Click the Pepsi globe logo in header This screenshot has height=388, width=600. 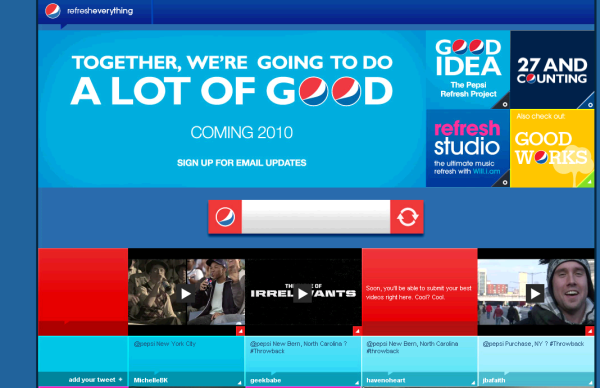(52, 11)
